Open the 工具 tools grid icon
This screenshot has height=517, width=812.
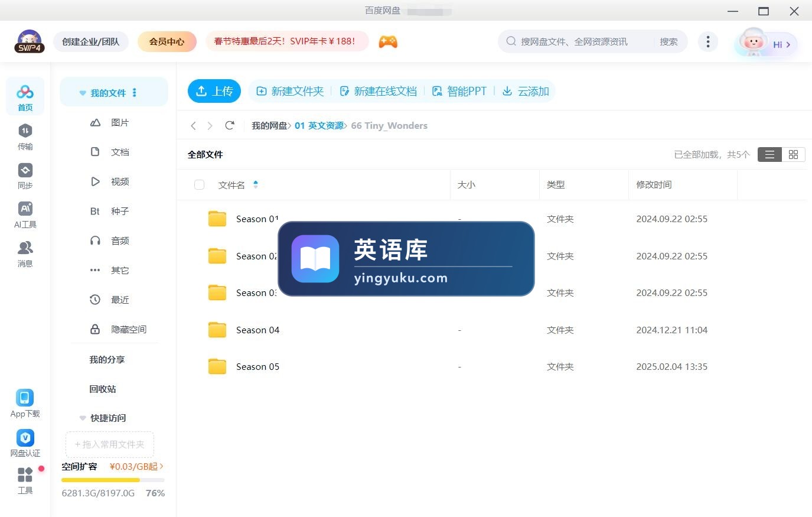(25, 474)
